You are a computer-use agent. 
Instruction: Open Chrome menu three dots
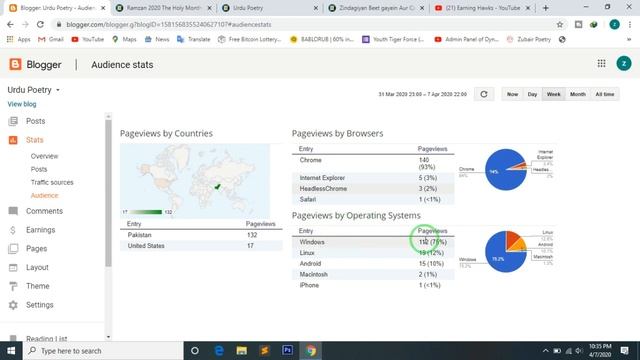point(630,24)
